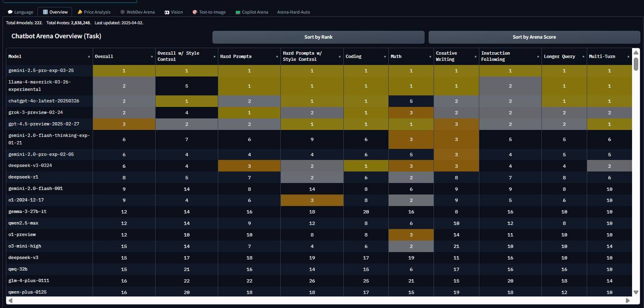Select chatgpt-4o-latest-20250326 model name
Screen dimensions: 644x308
tap(44, 101)
